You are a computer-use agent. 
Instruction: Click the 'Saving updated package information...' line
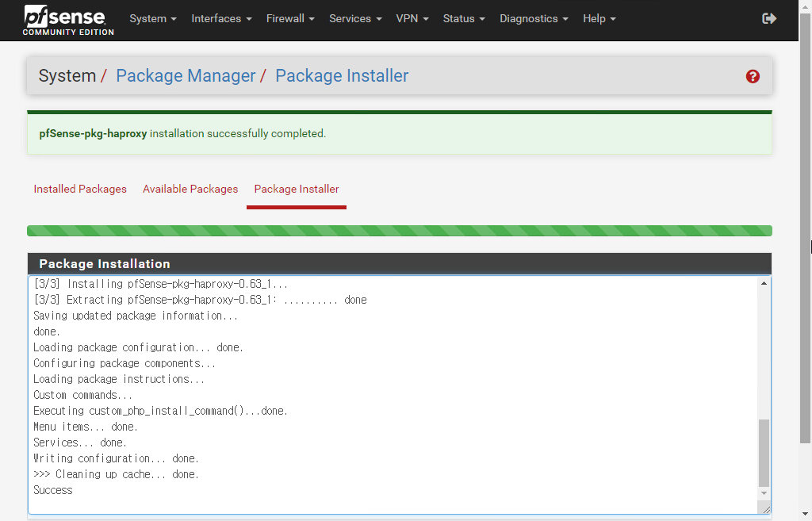click(x=136, y=316)
